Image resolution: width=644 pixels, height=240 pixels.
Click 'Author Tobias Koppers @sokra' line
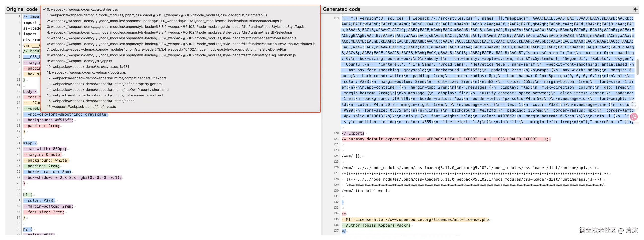pyautogui.click(x=378, y=226)
